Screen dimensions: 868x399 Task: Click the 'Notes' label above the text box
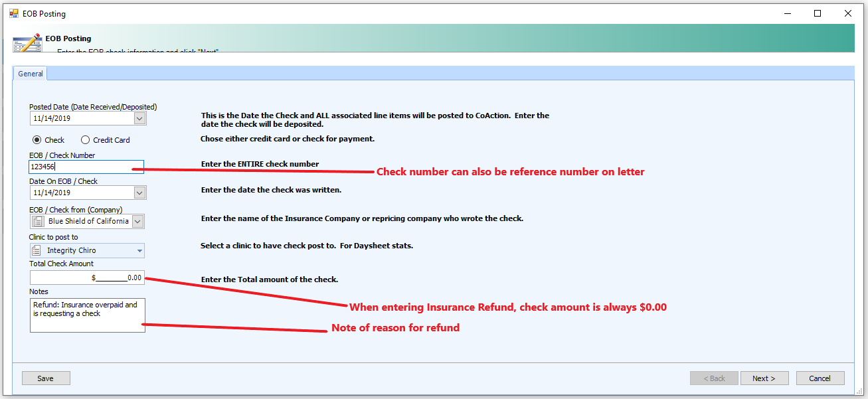pyautogui.click(x=39, y=291)
